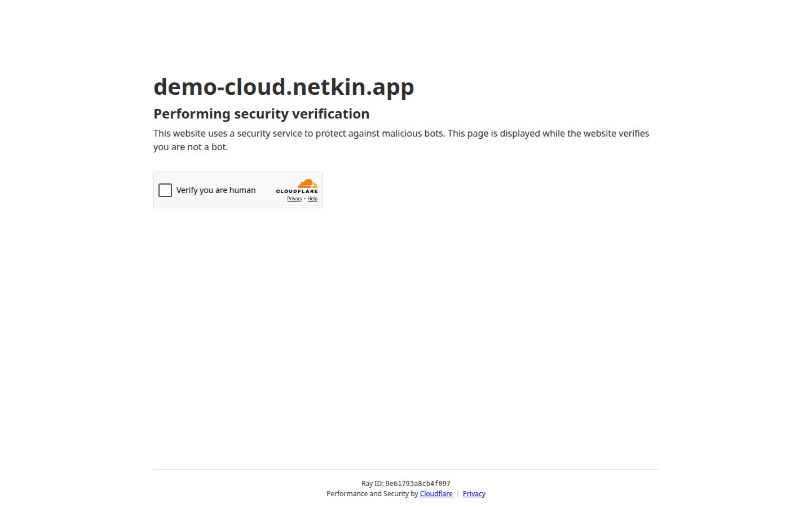
Task: Click the 'Ray ID:' label in the footer
Action: pyautogui.click(x=372, y=484)
